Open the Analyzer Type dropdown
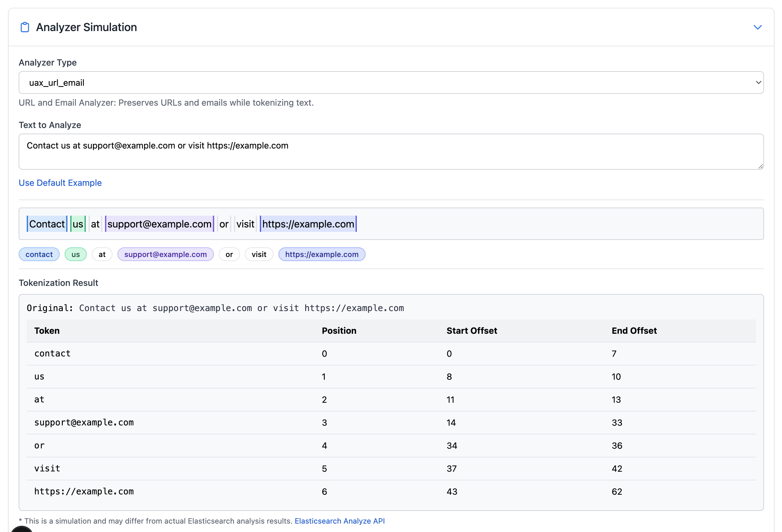Image resolution: width=782 pixels, height=532 pixels. [391, 82]
